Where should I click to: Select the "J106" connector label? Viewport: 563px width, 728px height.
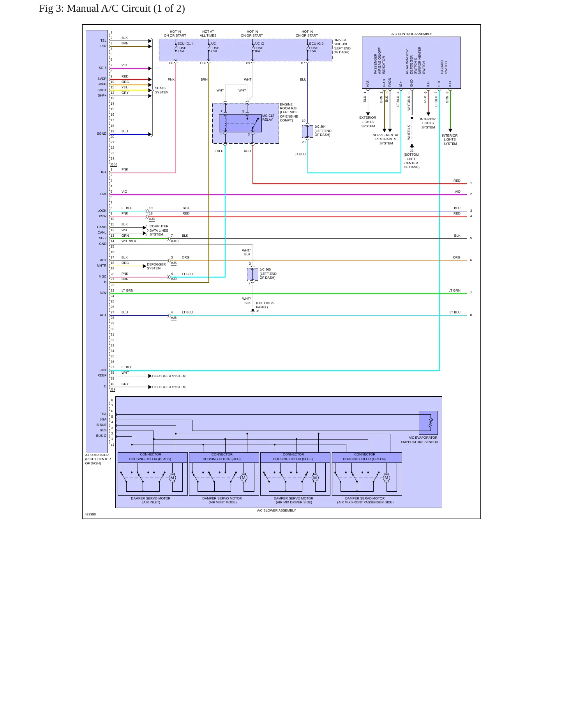pyautogui.click(x=113, y=164)
